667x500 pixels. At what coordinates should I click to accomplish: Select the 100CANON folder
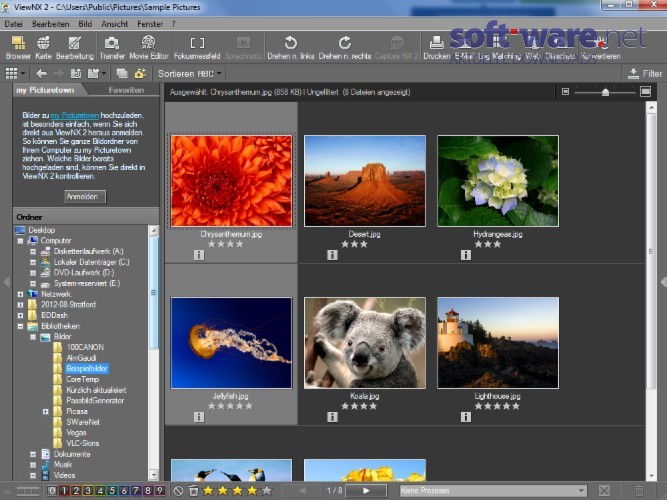coord(85,347)
